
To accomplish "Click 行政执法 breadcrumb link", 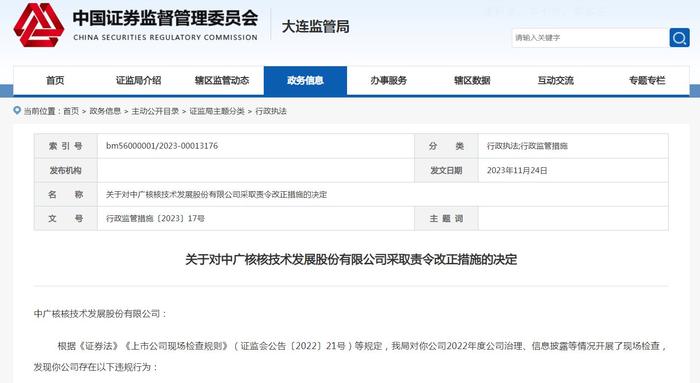I will (x=271, y=111).
